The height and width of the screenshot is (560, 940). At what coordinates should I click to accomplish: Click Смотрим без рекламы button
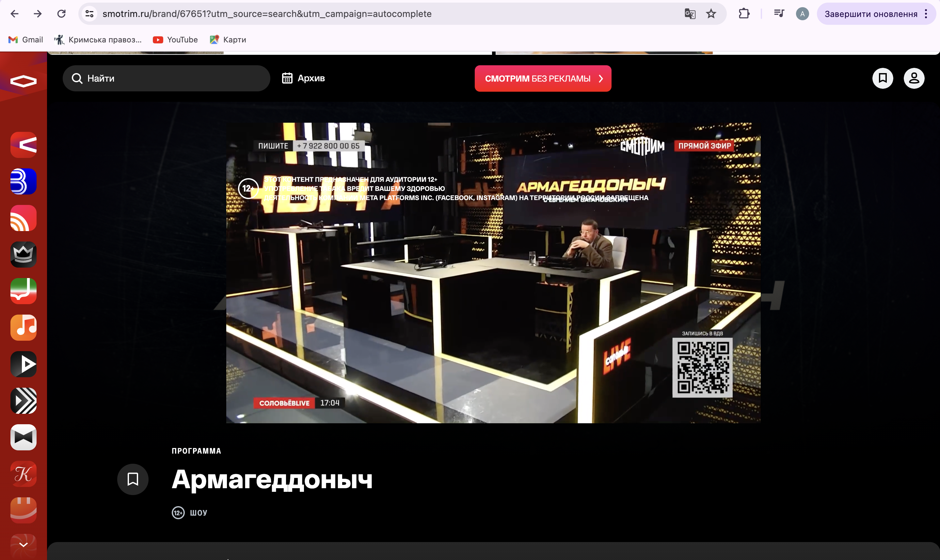pyautogui.click(x=543, y=79)
